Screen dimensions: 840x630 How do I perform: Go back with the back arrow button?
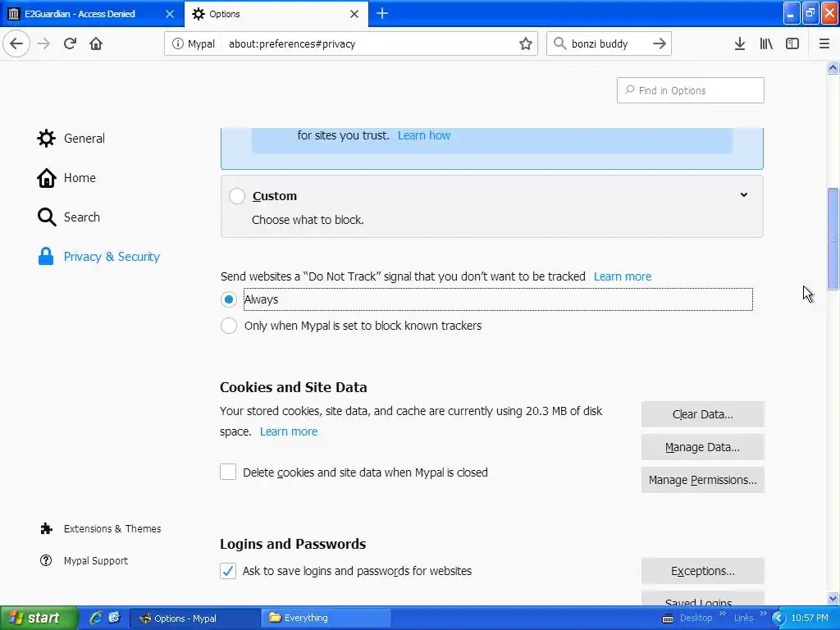16,44
